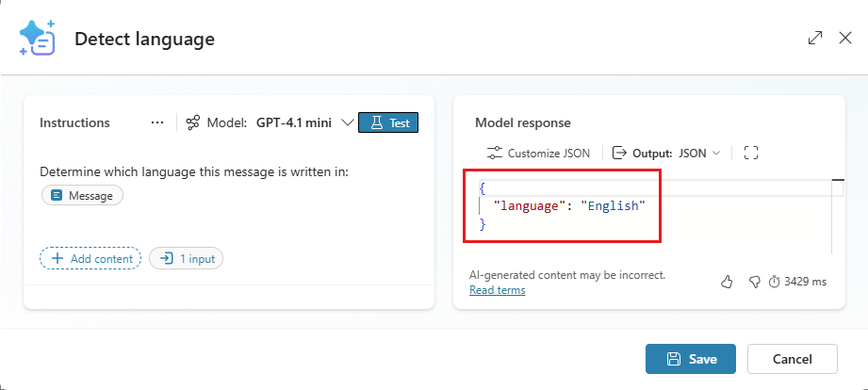Image resolution: width=868 pixels, height=390 pixels.
Task: Expand the 1 input list
Action: click(186, 258)
